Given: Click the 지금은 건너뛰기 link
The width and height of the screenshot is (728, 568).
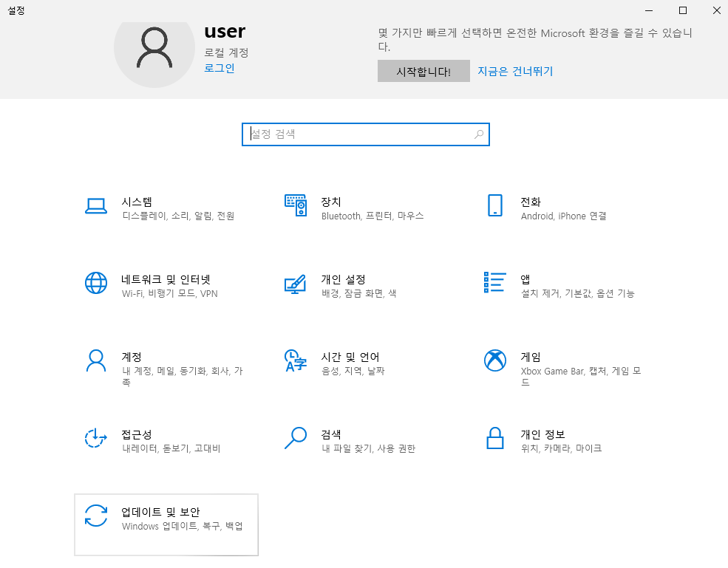Looking at the screenshot, I should pyautogui.click(x=515, y=71).
